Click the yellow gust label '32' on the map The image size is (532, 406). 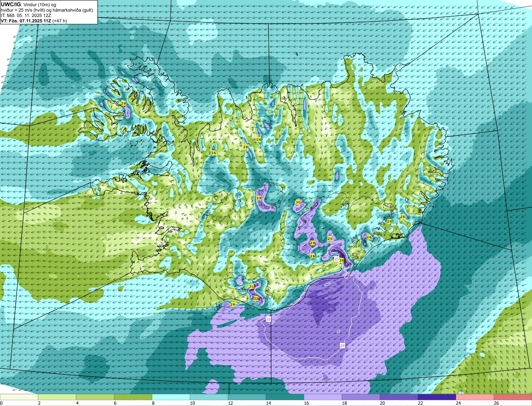pyautogui.click(x=256, y=298)
